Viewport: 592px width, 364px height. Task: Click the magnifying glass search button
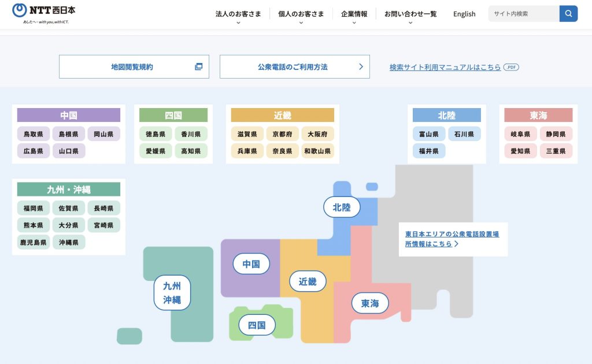click(568, 14)
